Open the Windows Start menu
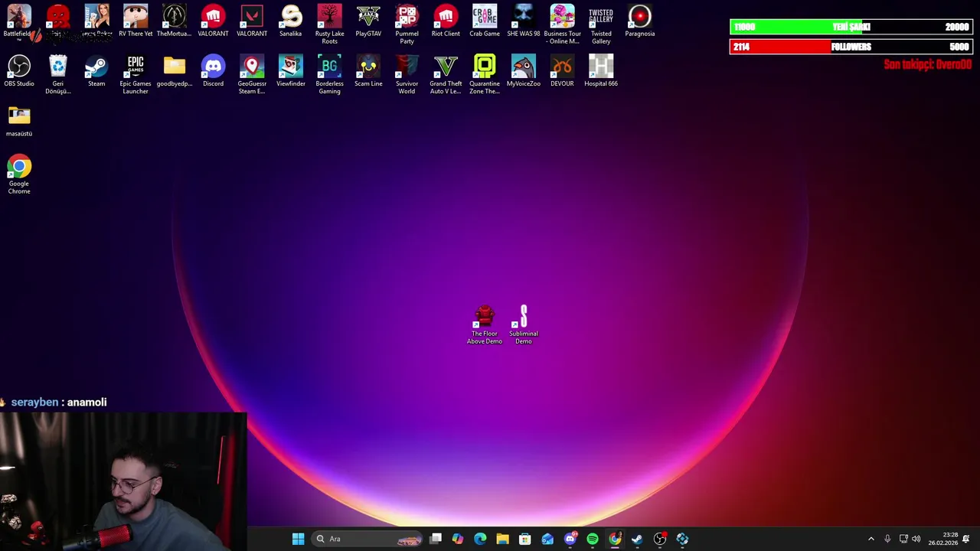 coord(298,539)
